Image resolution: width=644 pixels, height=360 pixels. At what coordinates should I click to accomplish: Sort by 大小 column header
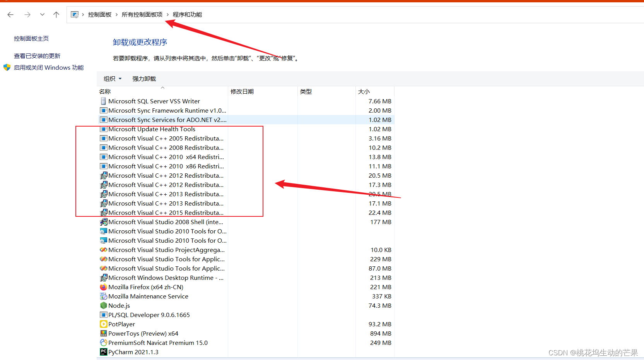(x=364, y=92)
